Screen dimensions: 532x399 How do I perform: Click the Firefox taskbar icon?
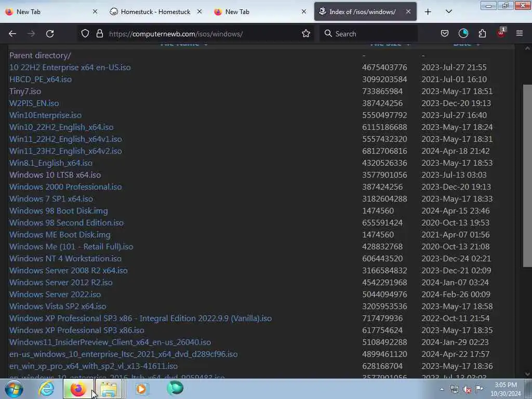[78, 389]
